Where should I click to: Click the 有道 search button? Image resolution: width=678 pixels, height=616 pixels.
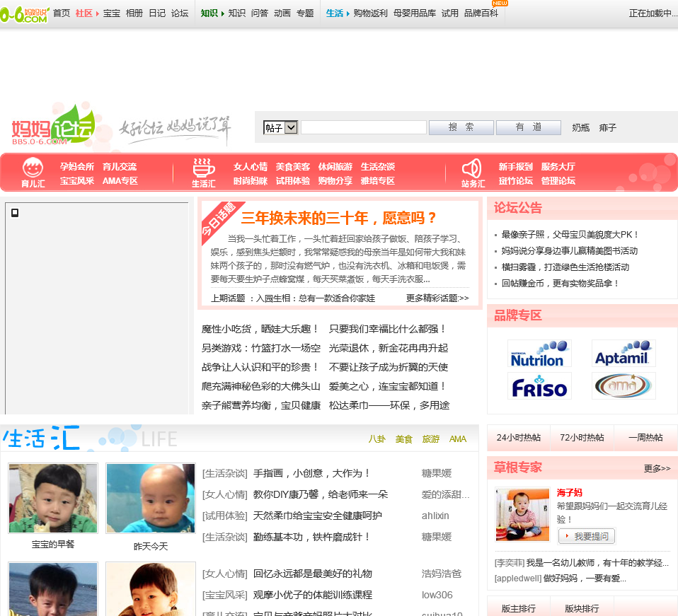pyautogui.click(x=529, y=127)
